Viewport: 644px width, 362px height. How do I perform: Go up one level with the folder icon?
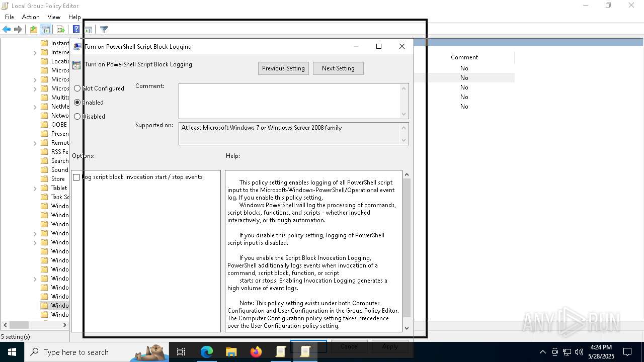click(x=33, y=30)
